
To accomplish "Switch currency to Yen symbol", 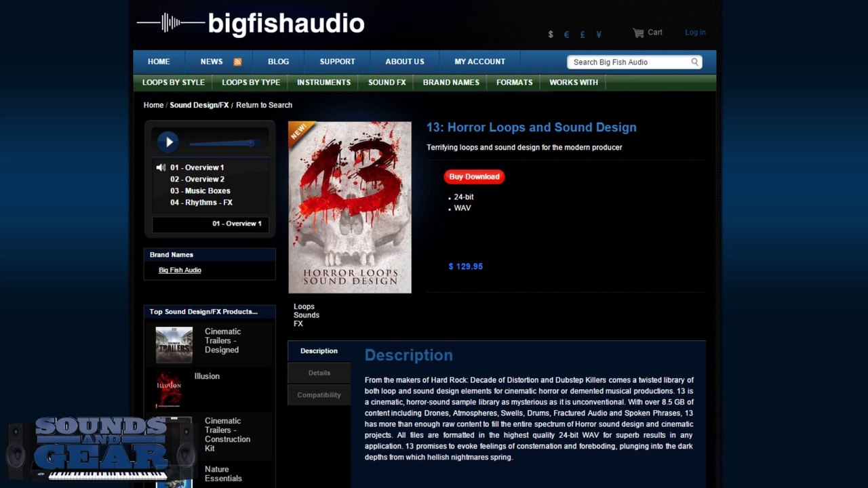I will pyautogui.click(x=599, y=35).
